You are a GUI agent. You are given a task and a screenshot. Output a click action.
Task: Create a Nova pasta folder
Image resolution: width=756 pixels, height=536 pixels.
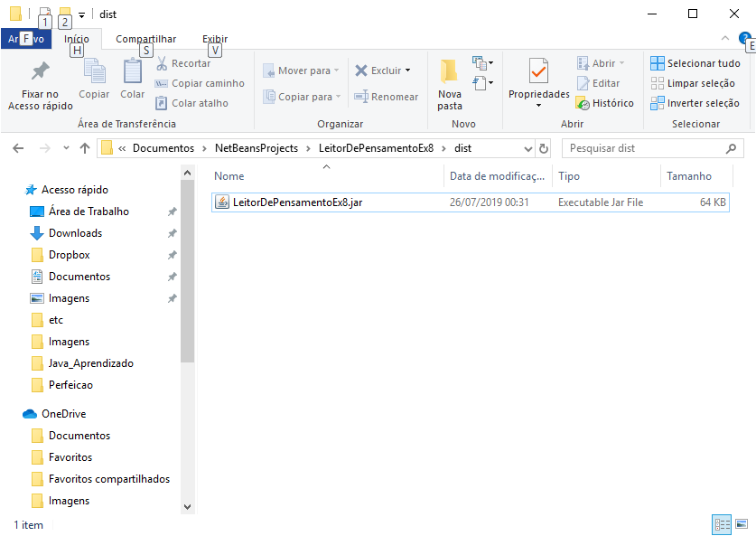click(x=450, y=85)
